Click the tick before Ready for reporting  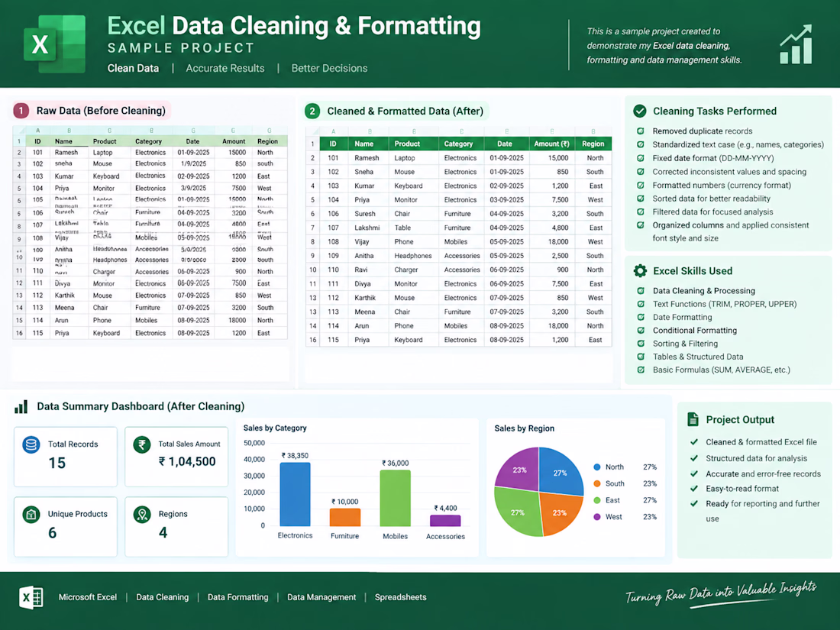point(694,503)
